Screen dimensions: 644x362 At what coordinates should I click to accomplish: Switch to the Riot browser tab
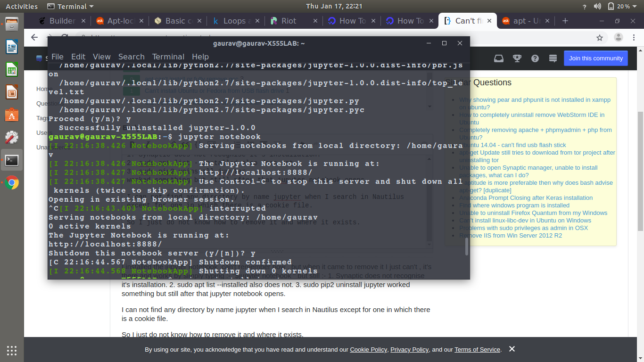[x=289, y=21]
